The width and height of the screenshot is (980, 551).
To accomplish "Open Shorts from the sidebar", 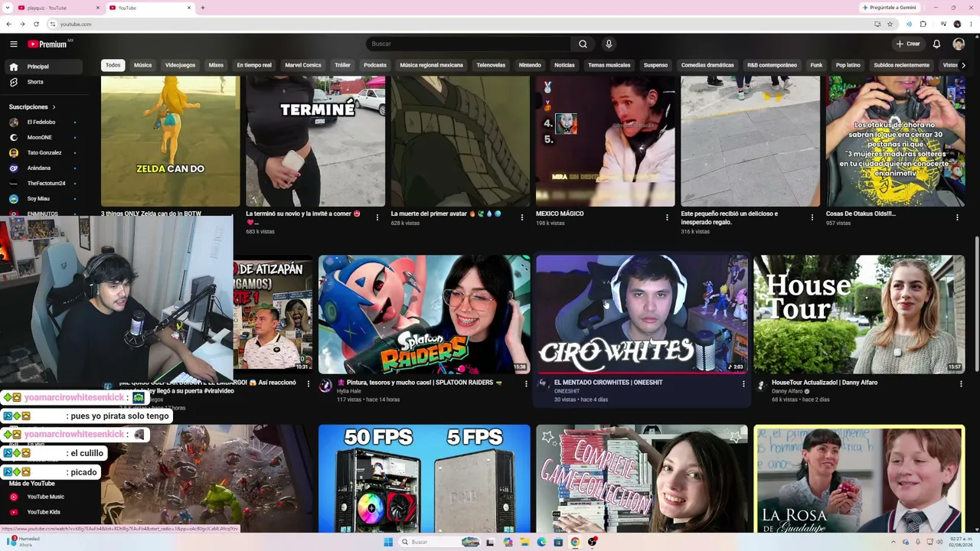I will click(x=43, y=82).
